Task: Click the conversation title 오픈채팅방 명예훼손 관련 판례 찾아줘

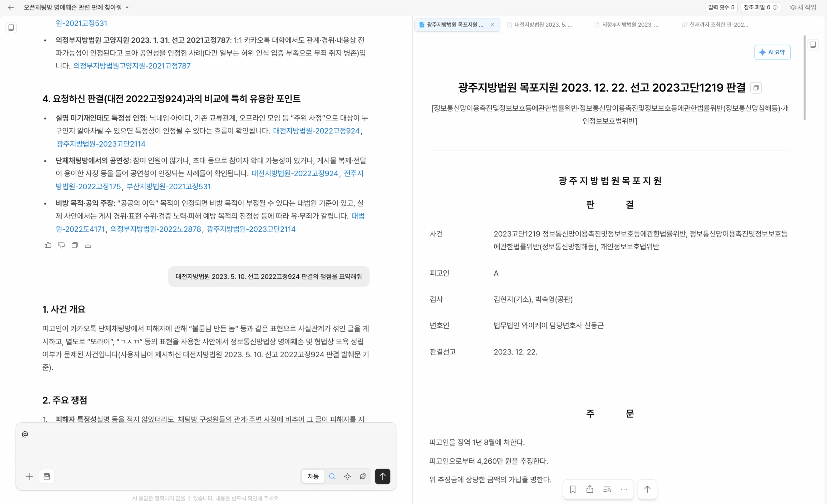Action: pyautogui.click(x=73, y=7)
